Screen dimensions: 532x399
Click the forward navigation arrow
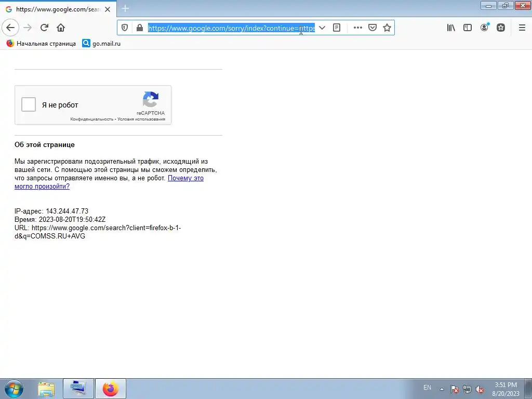click(x=28, y=28)
